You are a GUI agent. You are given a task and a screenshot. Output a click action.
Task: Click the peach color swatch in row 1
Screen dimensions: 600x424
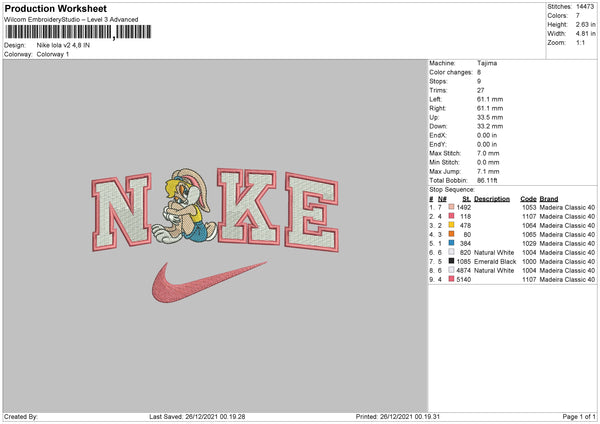tap(452, 207)
